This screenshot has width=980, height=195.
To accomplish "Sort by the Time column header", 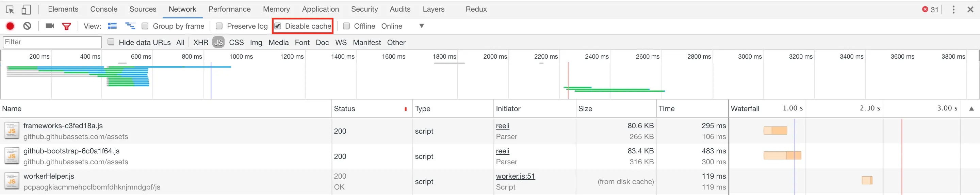I will click(x=692, y=108).
